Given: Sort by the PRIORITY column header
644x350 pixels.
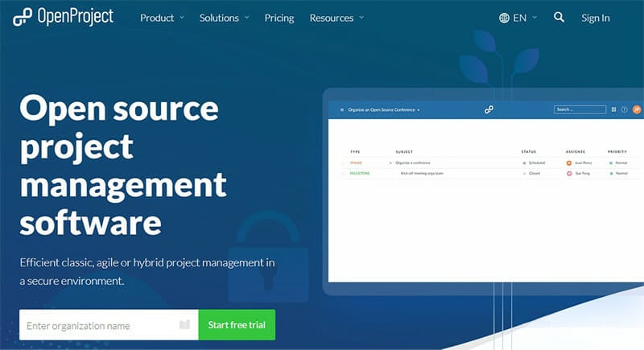Looking at the screenshot, I should click(617, 152).
